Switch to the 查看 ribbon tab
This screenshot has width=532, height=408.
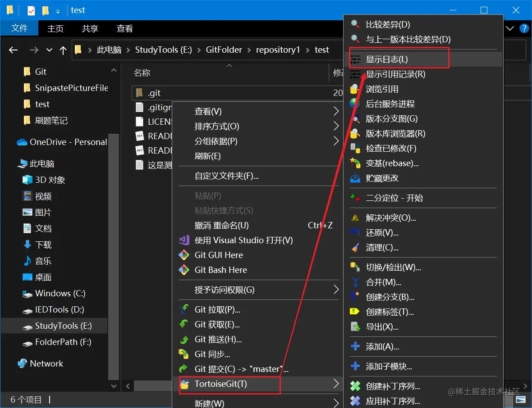pyautogui.click(x=124, y=28)
